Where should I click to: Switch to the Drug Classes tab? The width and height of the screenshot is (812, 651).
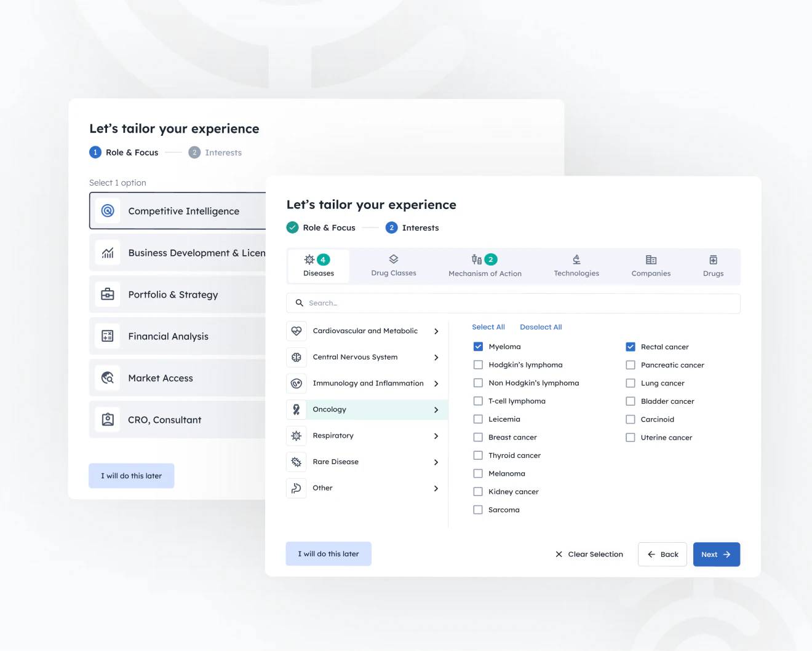pyautogui.click(x=394, y=266)
